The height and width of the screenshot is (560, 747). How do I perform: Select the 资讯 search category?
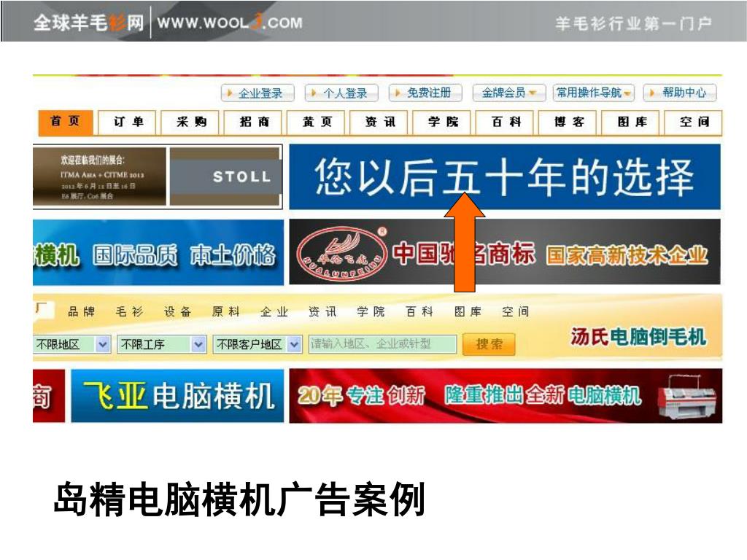pos(322,312)
